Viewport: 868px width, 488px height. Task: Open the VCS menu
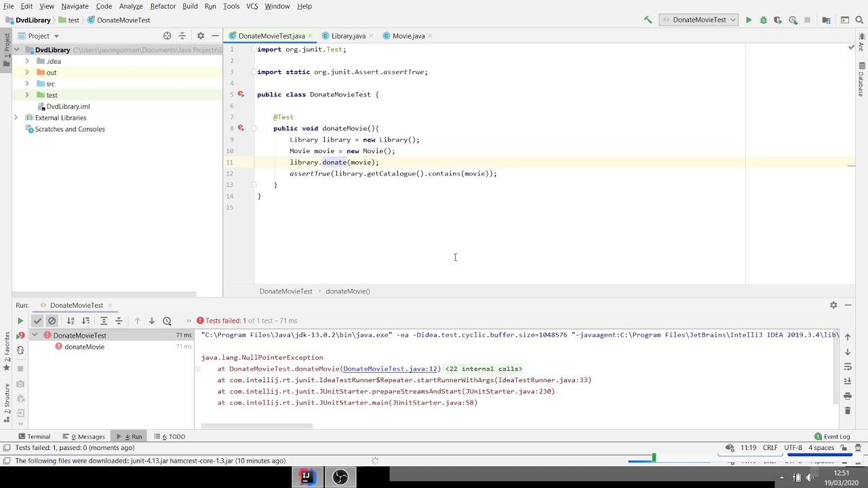tap(252, 6)
